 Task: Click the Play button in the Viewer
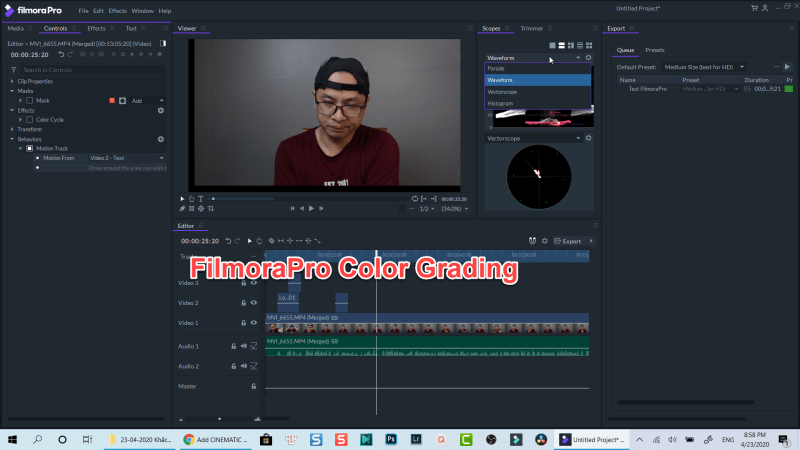(x=312, y=209)
